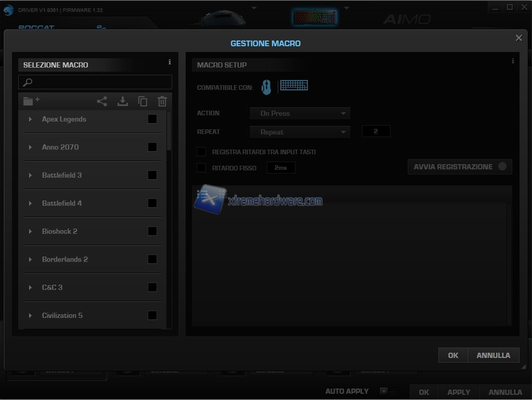This screenshot has height=400, width=532.
Task: Select the mouse compatibility icon
Action: pos(266,87)
